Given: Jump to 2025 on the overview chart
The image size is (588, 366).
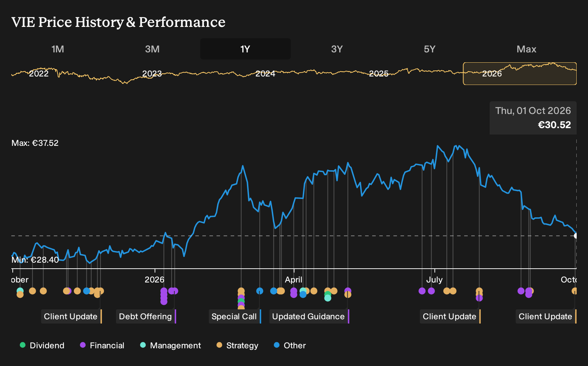Looking at the screenshot, I should coord(379,74).
